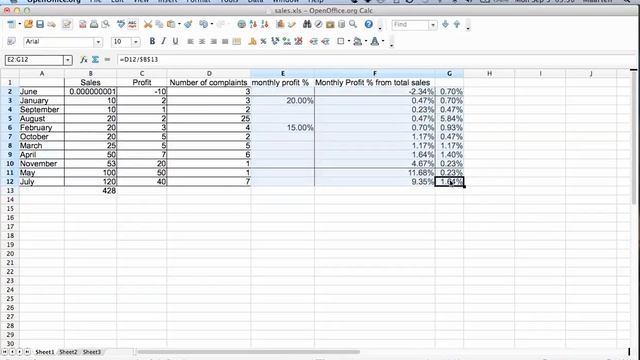The image size is (640, 360).
Task: Click the Font Color A icon
Action: tap(374, 41)
